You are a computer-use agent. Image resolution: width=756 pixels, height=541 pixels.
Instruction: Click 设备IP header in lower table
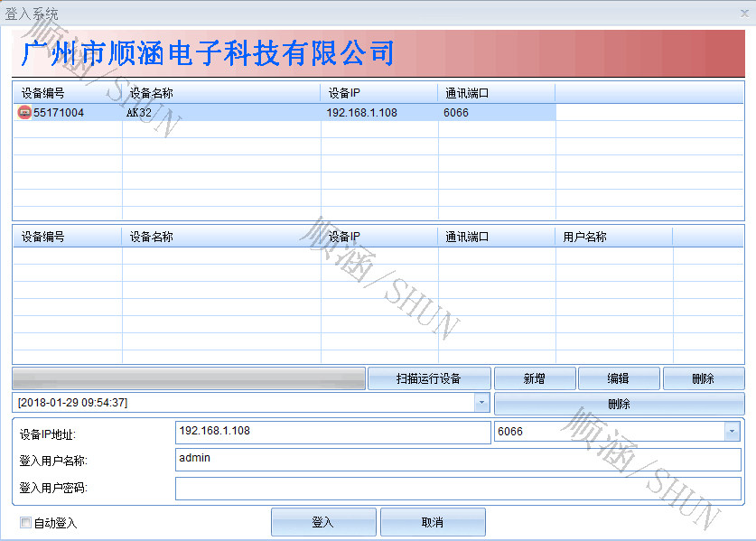(379, 237)
